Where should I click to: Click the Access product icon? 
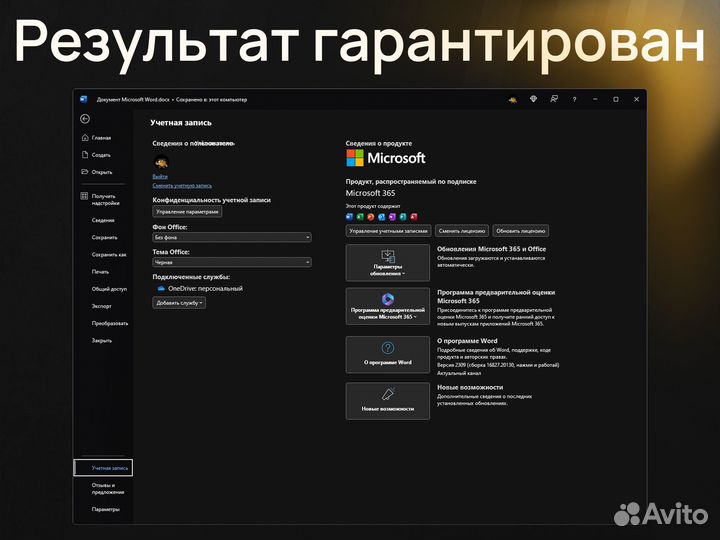[414, 217]
